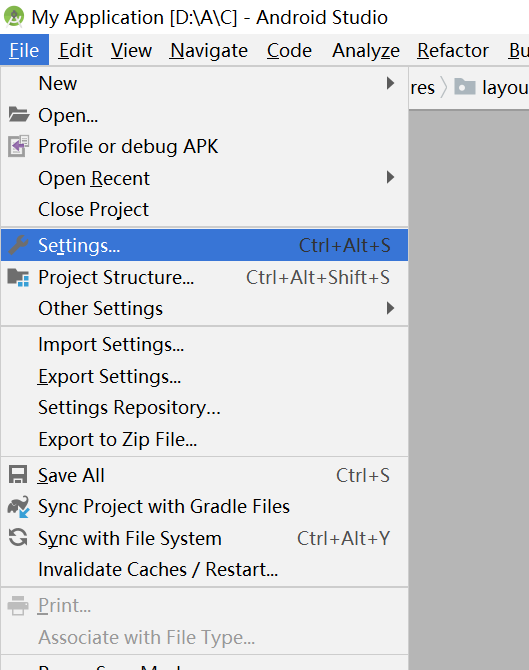Expand the Other Settings submenu arrow
The height and width of the screenshot is (670, 529).
point(390,308)
